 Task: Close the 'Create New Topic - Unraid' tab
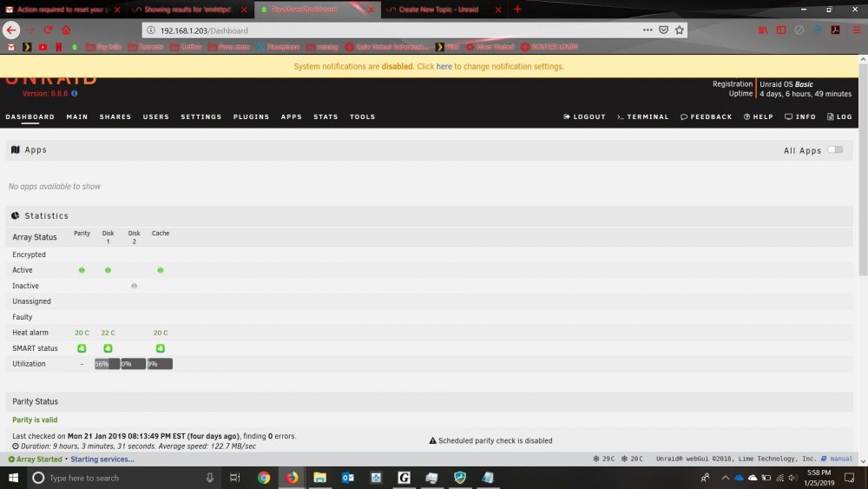(x=498, y=10)
